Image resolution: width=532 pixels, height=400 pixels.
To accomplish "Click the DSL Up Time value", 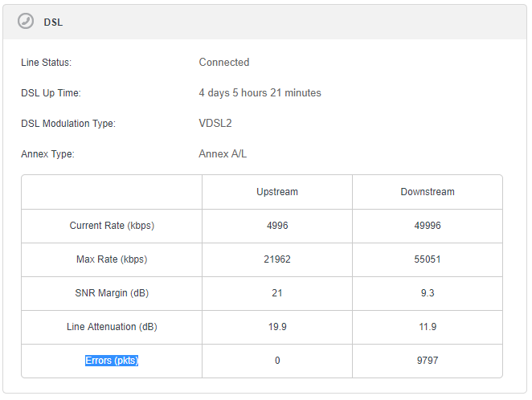I will point(260,93).
